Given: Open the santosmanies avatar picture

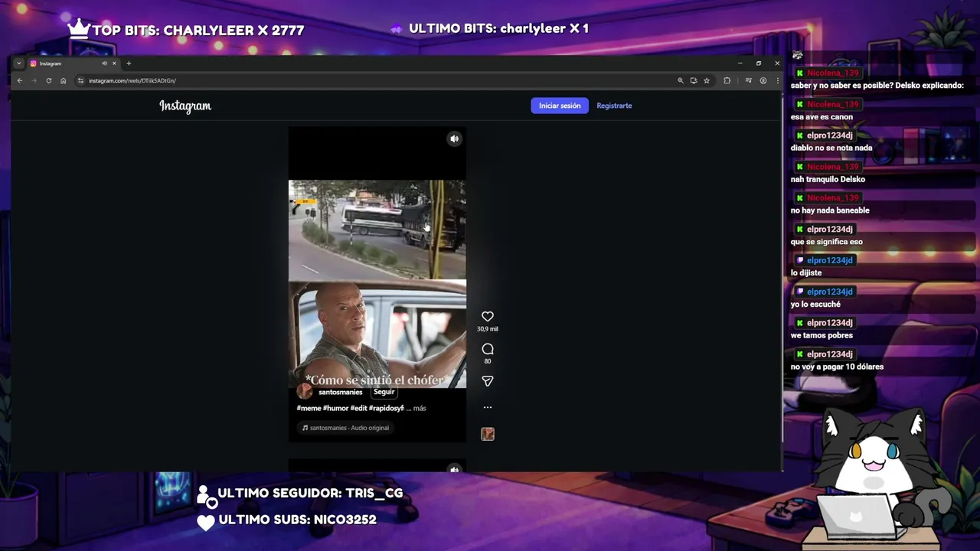Looking at the screenshot, I should pyautogui.click(x=305, y=392).
